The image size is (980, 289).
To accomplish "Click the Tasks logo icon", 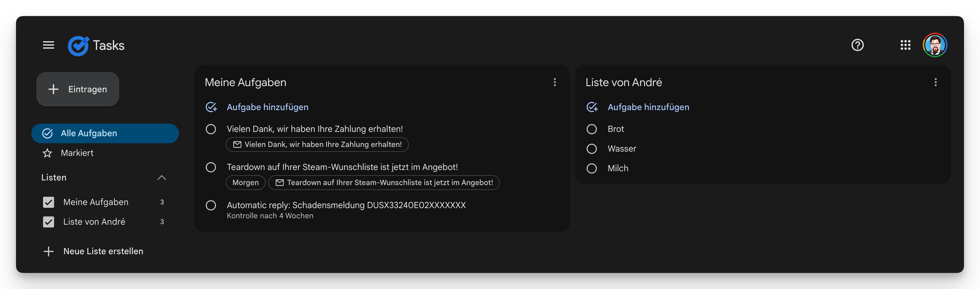I will [x=78, y=46].
